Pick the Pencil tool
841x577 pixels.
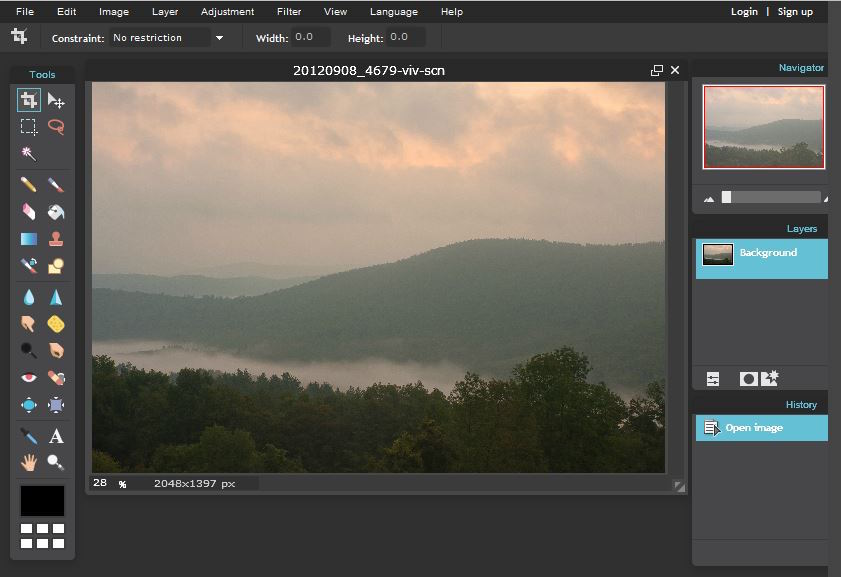[x=28, y=185]
